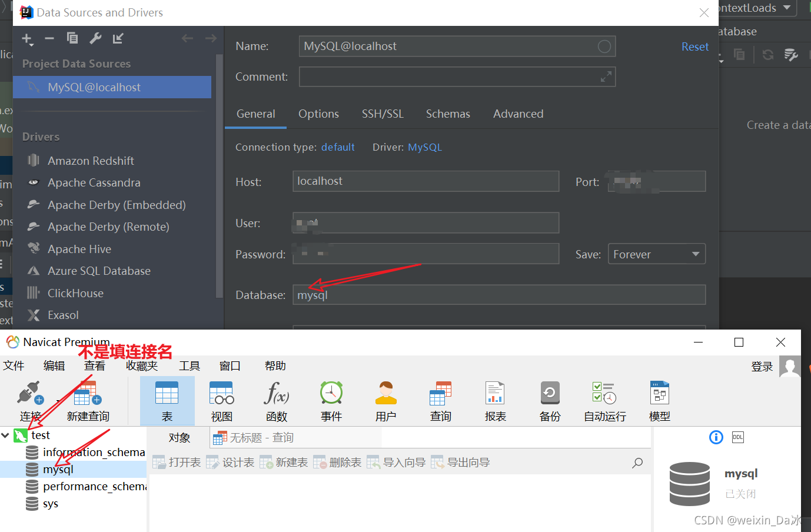Viewport: 811px width, 532px height.
Task: Choose Apache Hive driver
Action: (79, 249)
